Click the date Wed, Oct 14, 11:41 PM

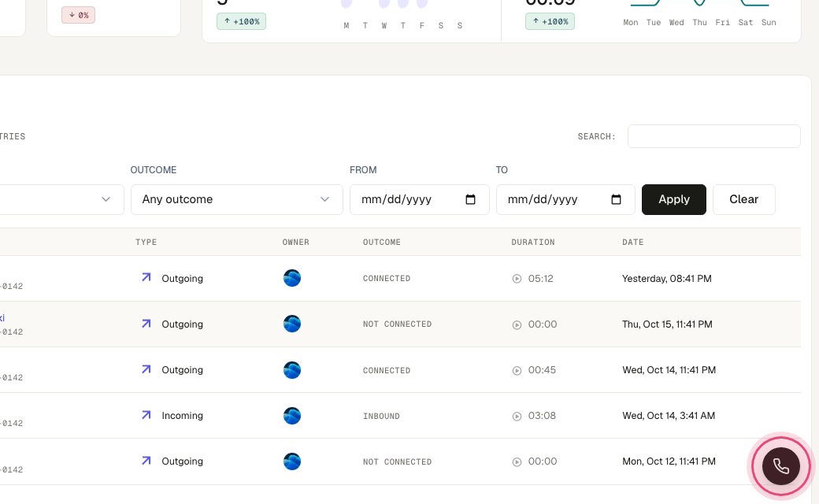coord(669,370)
